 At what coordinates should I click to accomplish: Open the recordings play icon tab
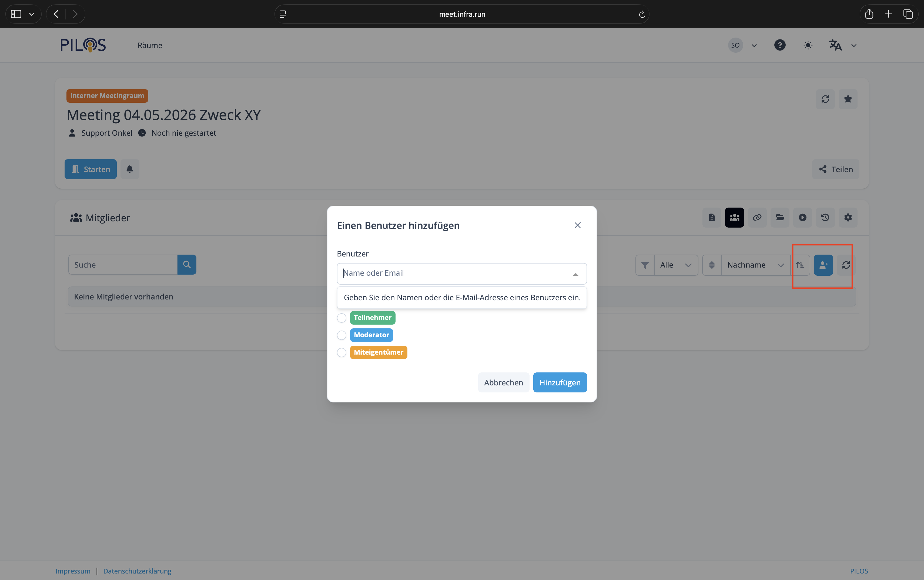[802, 218]
